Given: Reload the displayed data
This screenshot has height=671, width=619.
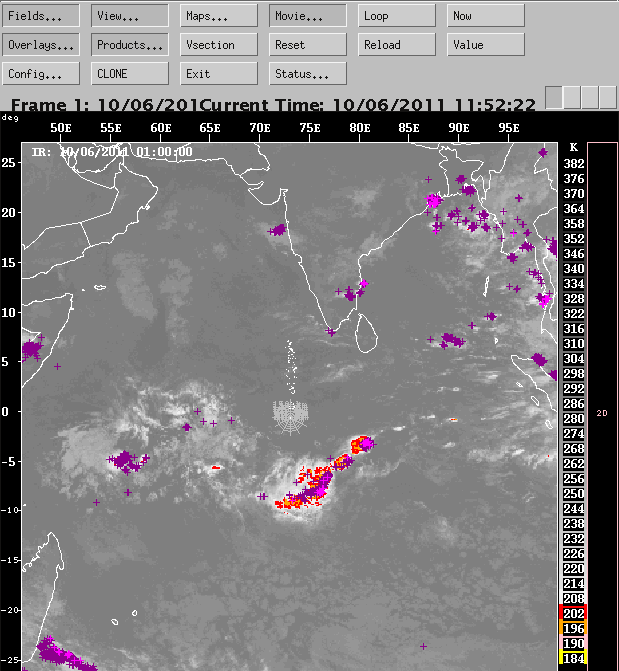Looking at the screenshot, I should [397, 45].
